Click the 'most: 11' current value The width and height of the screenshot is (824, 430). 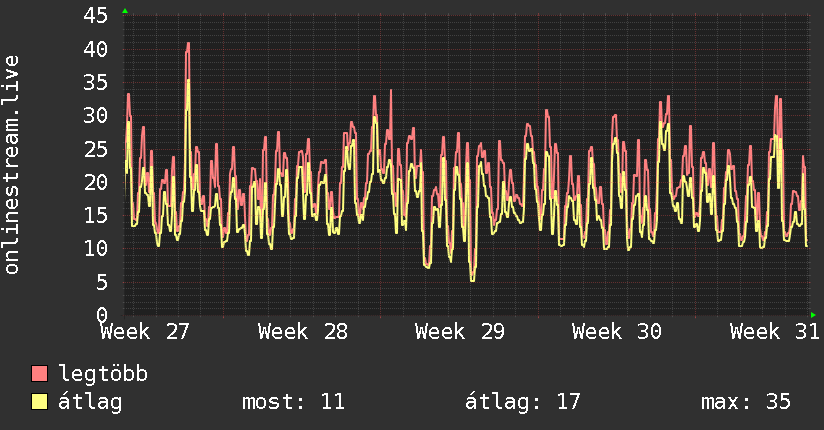point(293,402)
